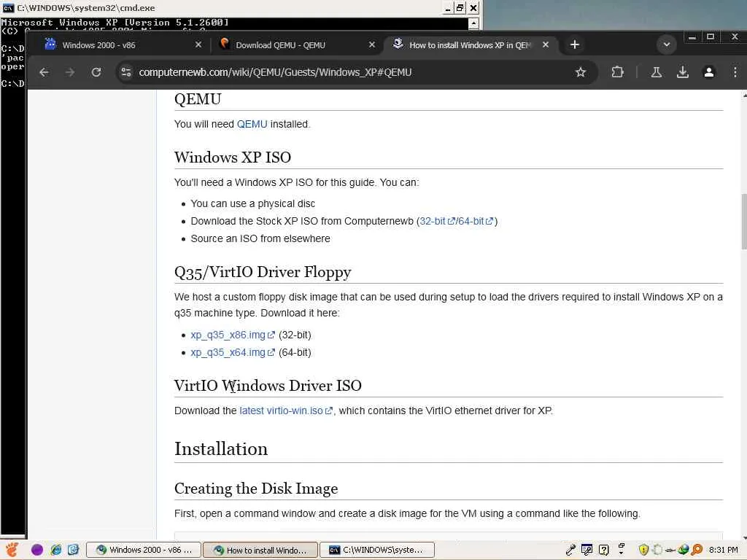Show browser downloads

(x=682, y=72)
